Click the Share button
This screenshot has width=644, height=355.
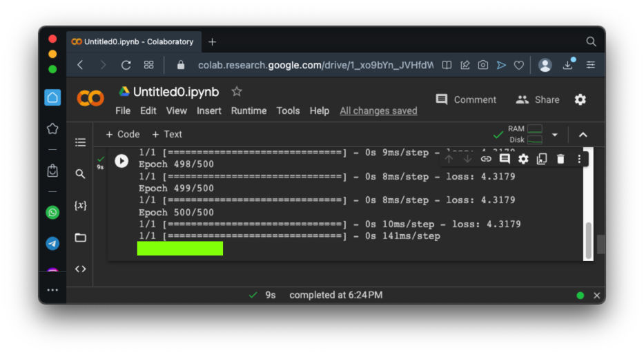(x=538, y=99)
